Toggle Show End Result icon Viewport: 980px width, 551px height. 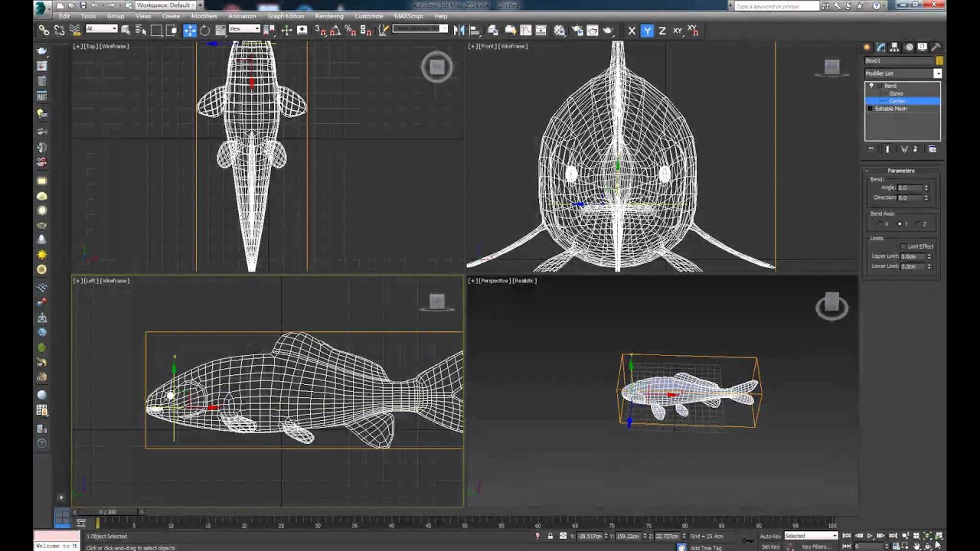(x=887, y=149)
